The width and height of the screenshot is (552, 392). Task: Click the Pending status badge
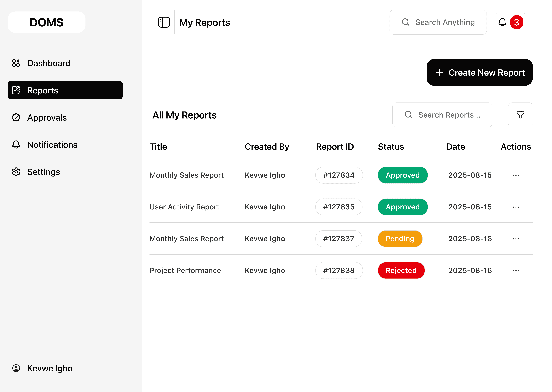pyautogui.click(x=400, y=239)
